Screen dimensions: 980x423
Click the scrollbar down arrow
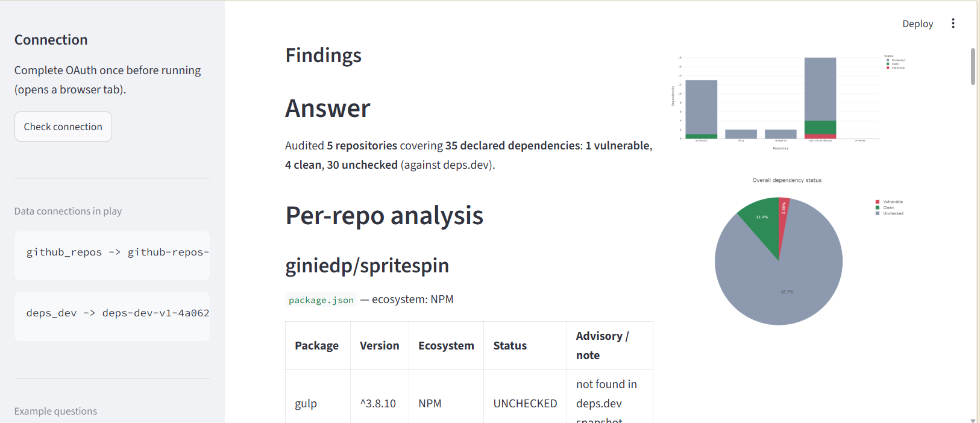point(973,420)
